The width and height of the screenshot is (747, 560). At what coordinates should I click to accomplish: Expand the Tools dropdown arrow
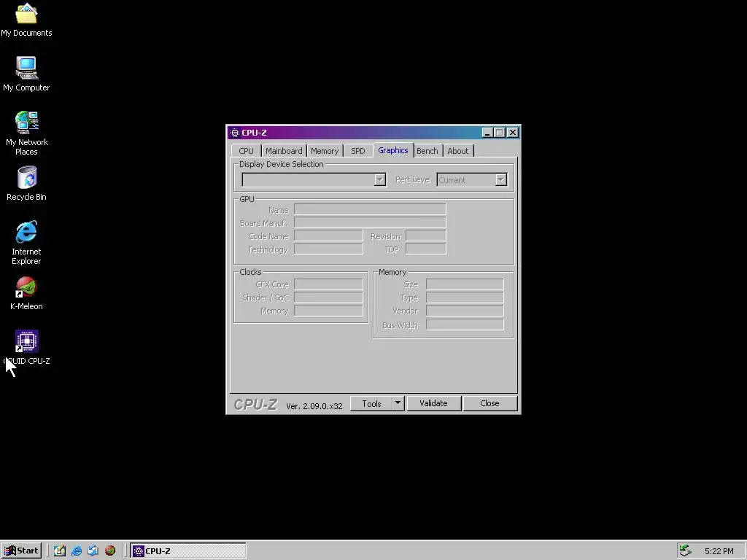tap(398, 403)
